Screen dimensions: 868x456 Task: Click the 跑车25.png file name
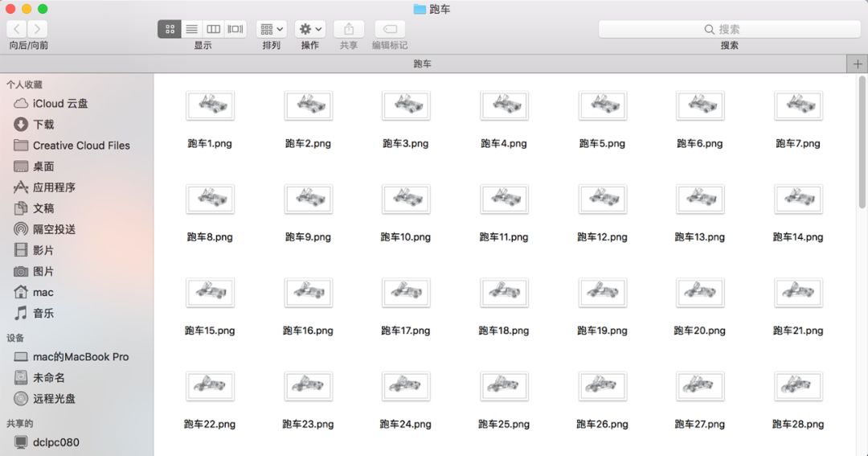click(504, 425)
